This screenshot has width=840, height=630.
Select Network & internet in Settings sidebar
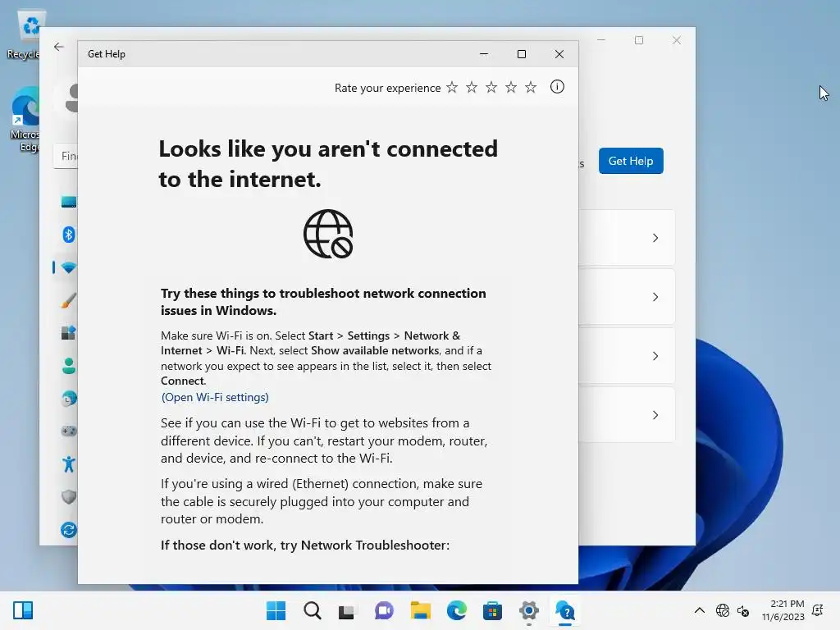tap(69, 267)
